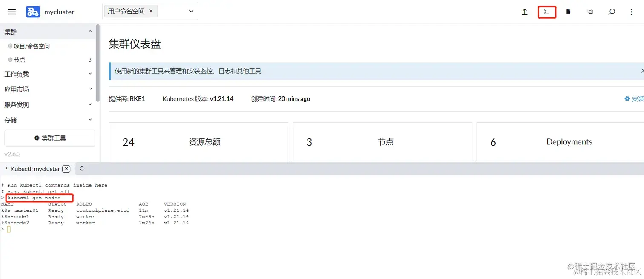Image resolution: width=644 pixels, height=279 pixels.
Task: Click the 7m49s age value
Action: point(147,217)
